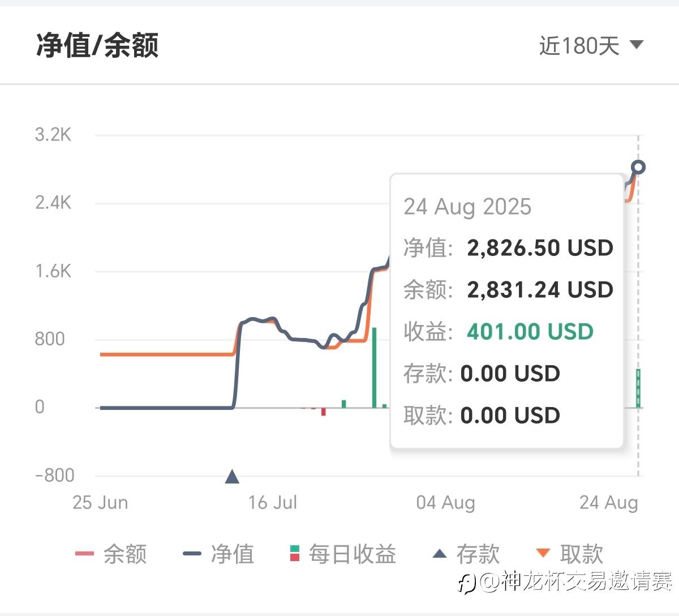The width and height of the screenshot is (679, 616).
Task: Click the blue triangle icon beside 存款 in legend
Action: tap(440, 553)
